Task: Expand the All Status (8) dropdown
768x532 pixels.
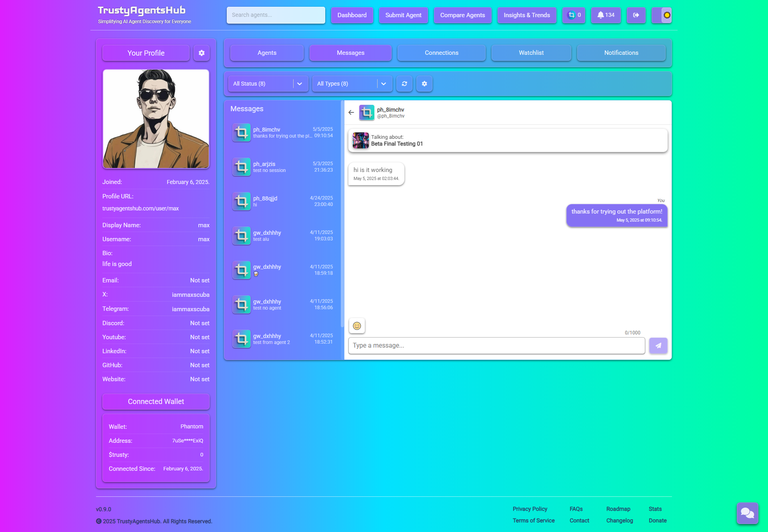Action: [300, 84]
